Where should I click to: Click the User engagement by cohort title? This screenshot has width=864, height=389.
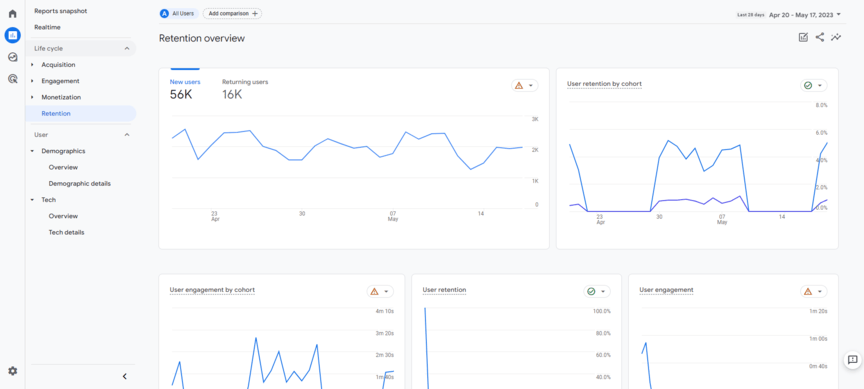pyautogui.click(x=212, y=289)
